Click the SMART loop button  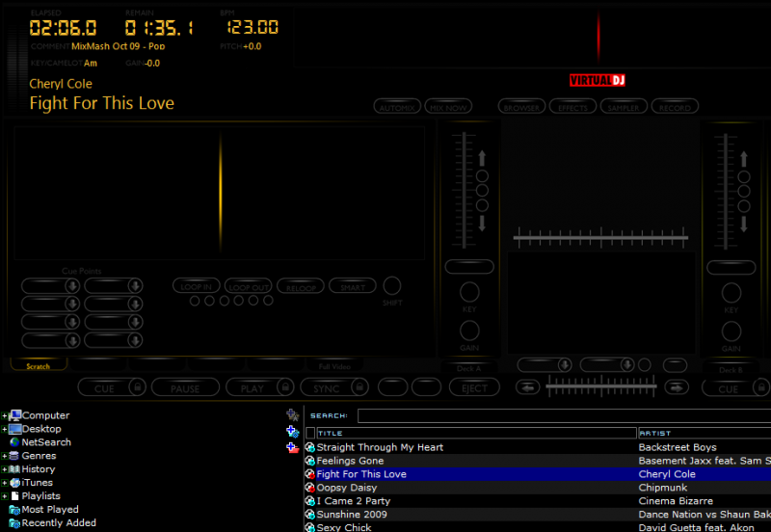(x=353, y=286)
